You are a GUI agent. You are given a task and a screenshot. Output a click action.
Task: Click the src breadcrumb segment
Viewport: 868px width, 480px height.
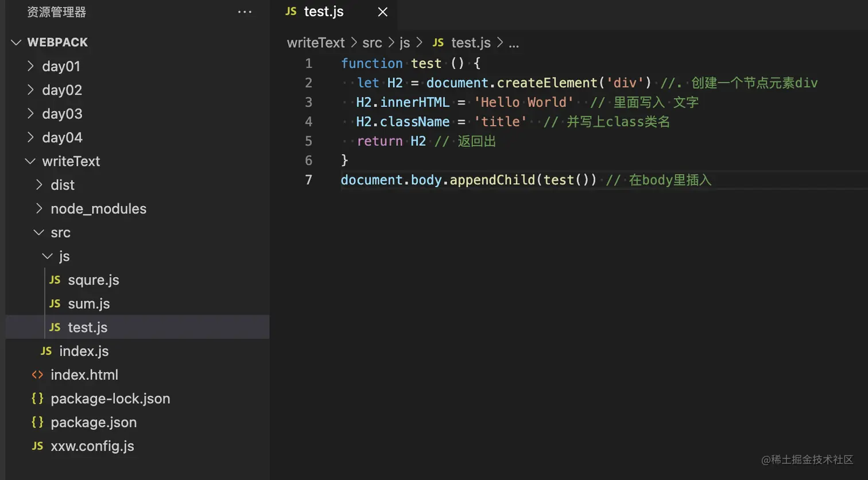[372, 42]
